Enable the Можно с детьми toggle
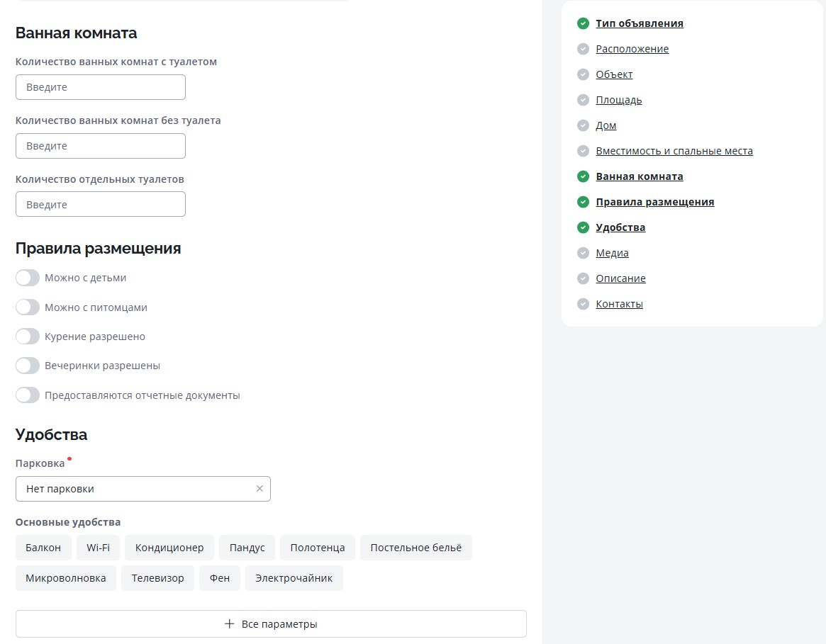Image resolution: width=826 pixels, height=644 pixels. (x=28, y=278)
